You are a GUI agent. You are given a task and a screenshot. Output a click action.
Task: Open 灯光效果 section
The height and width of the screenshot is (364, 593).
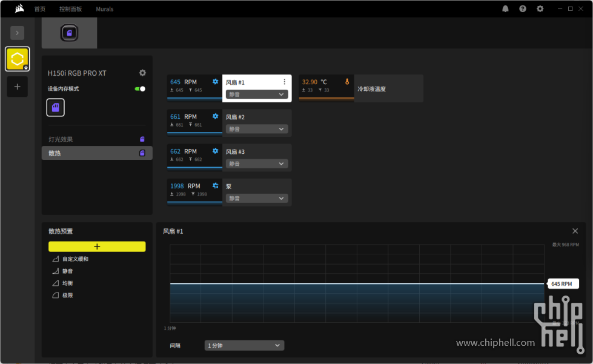pyautogui.click(x=97, y=139)
